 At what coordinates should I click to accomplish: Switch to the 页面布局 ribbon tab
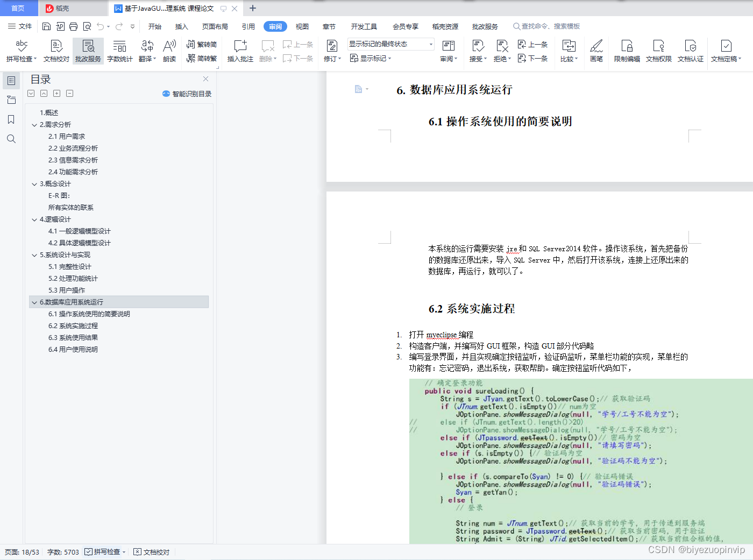tap(215, 26)
